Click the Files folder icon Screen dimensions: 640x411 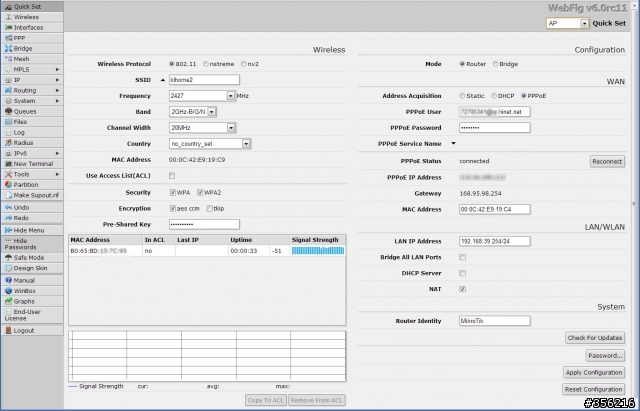(8, 122)
